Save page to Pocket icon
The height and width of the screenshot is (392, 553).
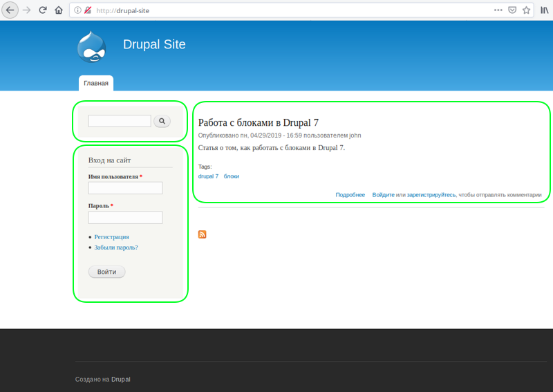[x=512, y=10]
